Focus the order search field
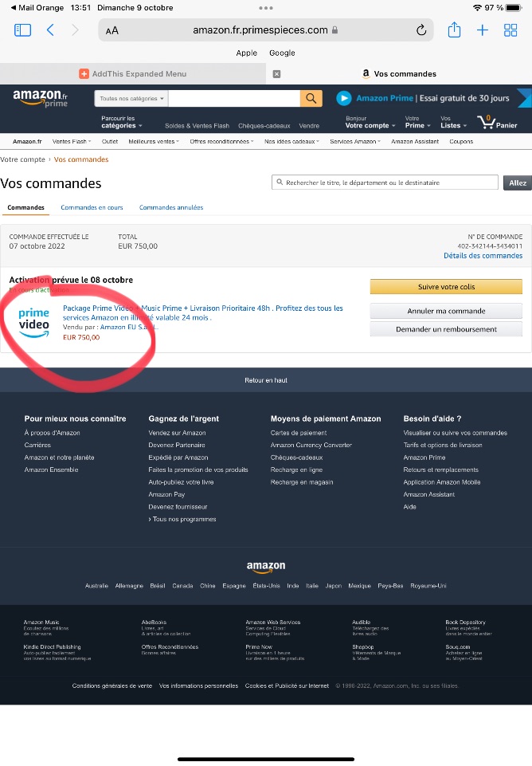This screenshot has height=766, width=532. pos(385,183)
